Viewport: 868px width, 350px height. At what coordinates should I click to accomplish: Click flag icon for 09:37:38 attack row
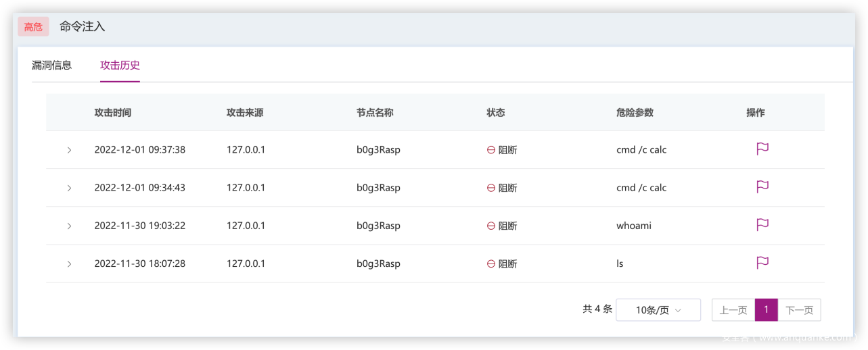pyautogui.click(x=762, y=149)
